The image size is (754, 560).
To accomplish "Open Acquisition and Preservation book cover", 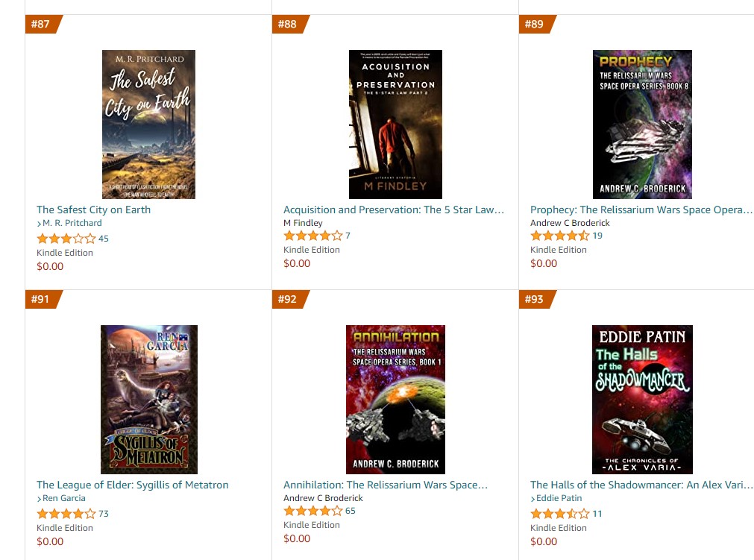I will pos(395,125).
